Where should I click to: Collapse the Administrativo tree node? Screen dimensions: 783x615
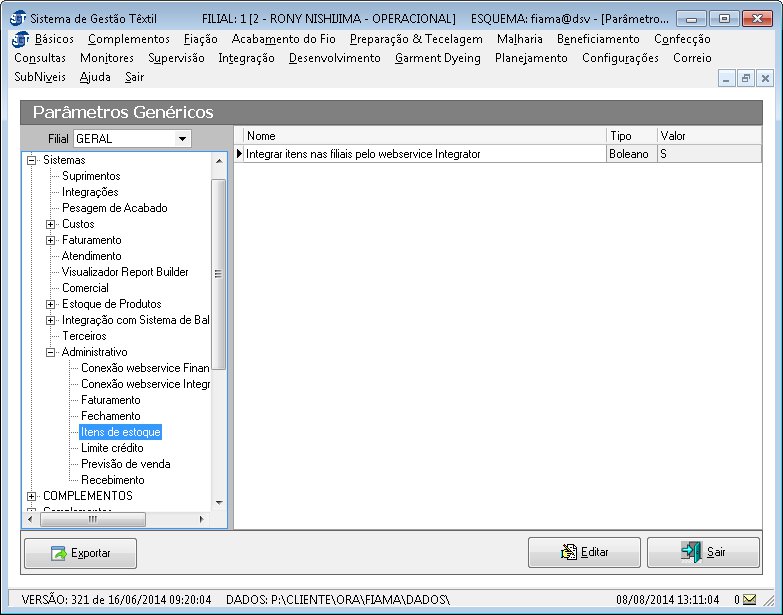click(51, 352)
